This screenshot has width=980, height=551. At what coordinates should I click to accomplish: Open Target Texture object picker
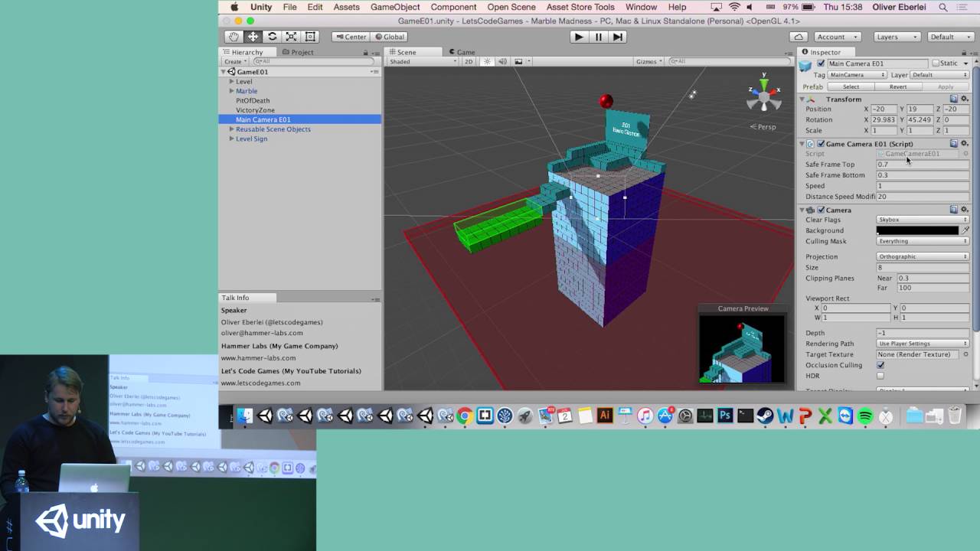click(965, 354)
